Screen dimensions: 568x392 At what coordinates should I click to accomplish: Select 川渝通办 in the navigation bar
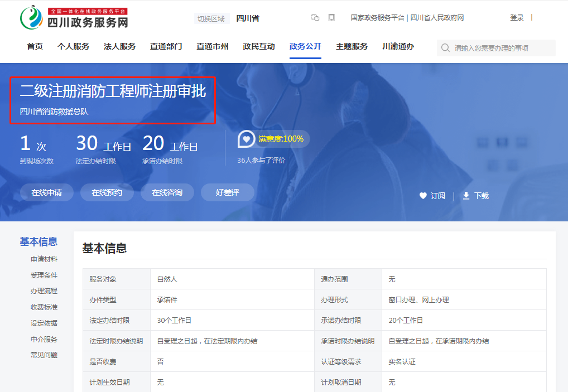tap(398, 46)
